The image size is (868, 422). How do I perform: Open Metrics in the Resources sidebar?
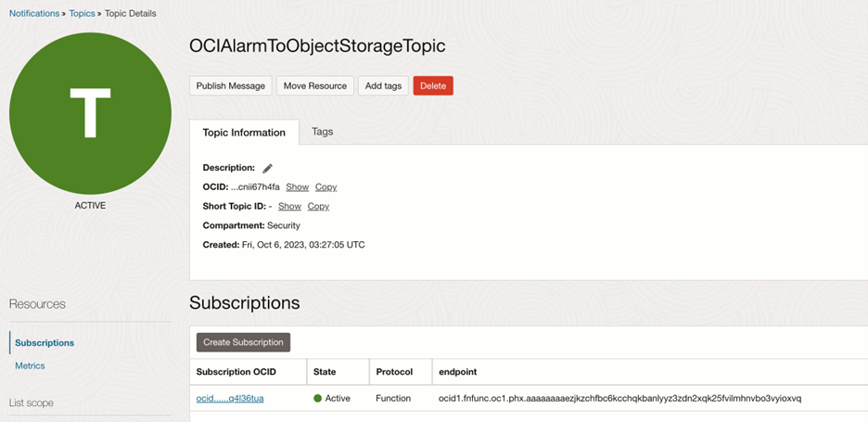(30, 366)
